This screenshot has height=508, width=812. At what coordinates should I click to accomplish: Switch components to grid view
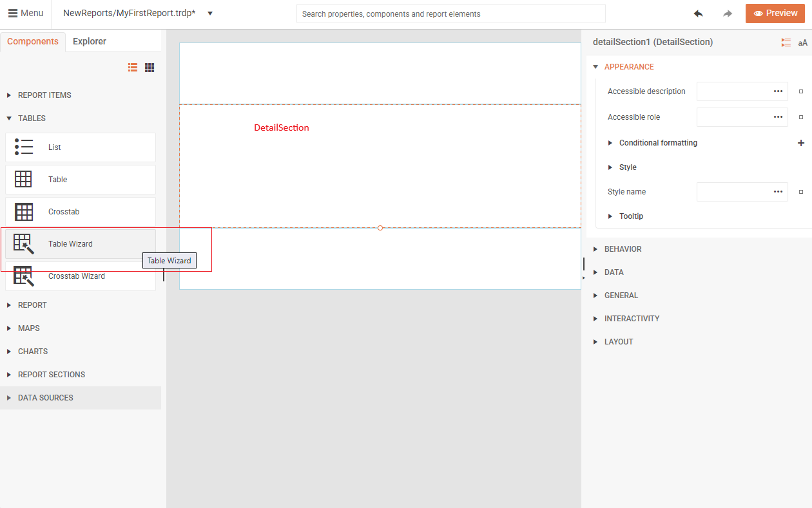click(x=150, y=68)
